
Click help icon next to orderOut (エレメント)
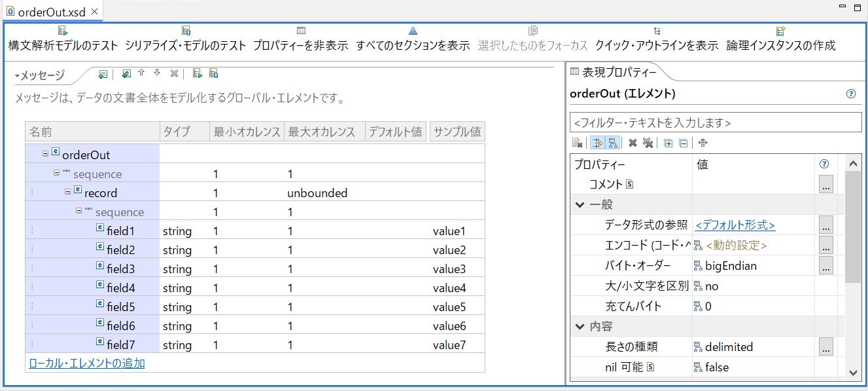tap(851, 94)
